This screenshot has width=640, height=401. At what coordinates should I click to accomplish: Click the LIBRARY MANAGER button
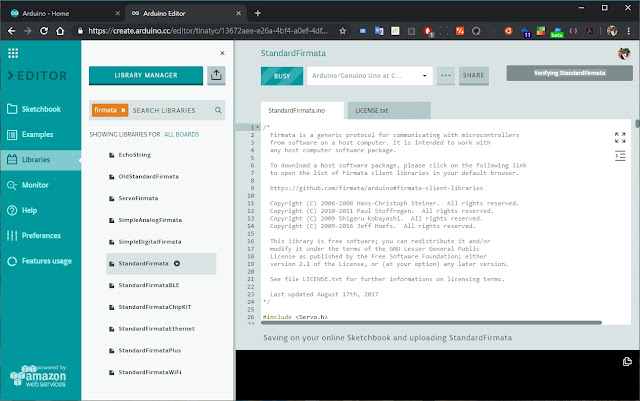coord(146,75)
